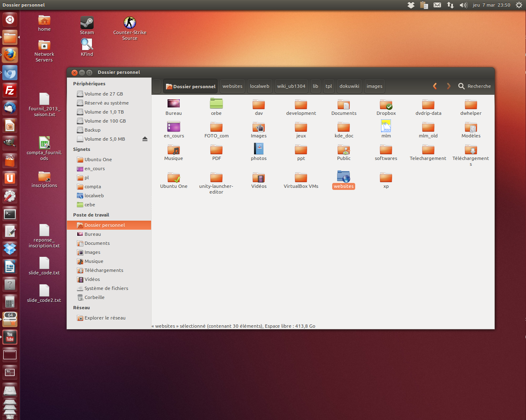Open the websites folder icon
Viewport: 526px width, 420px height.
point(343,177)
